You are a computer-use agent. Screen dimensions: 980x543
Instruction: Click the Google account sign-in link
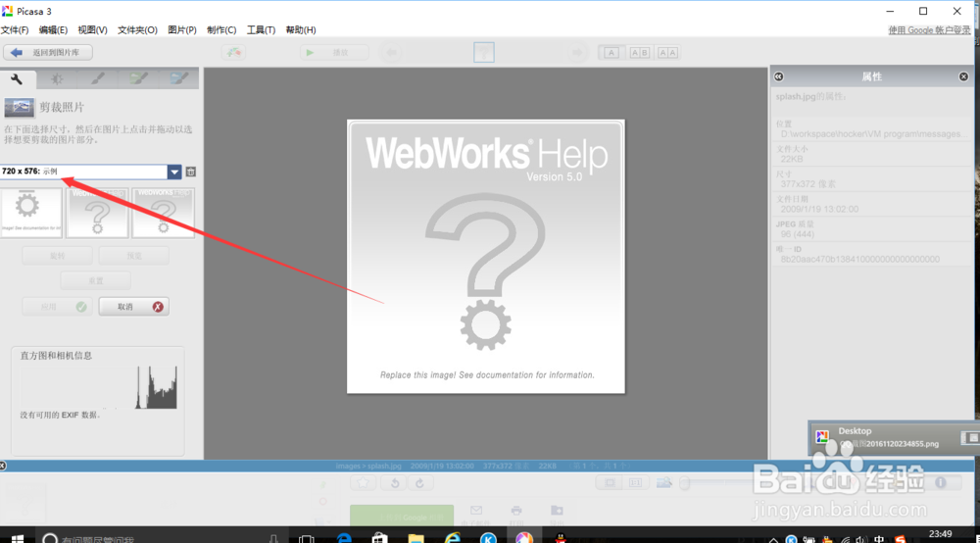[929, 30]
